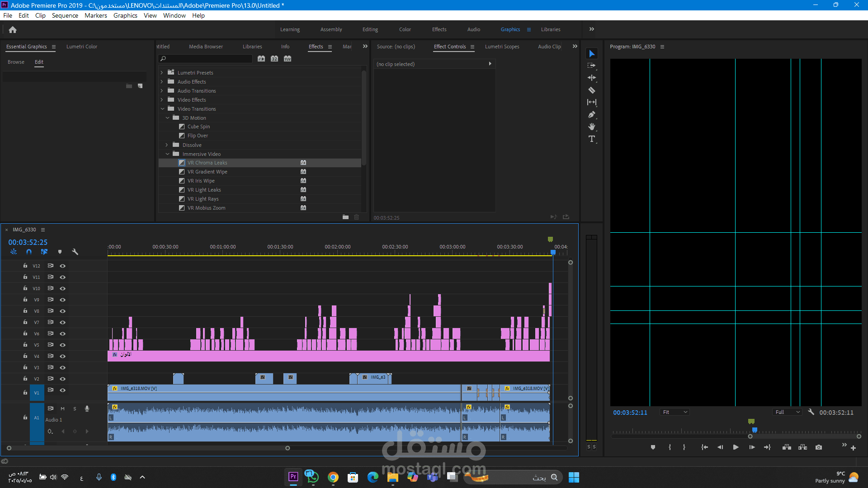Go to In point
The image size is (868, 488).
(x=704, y=447)
